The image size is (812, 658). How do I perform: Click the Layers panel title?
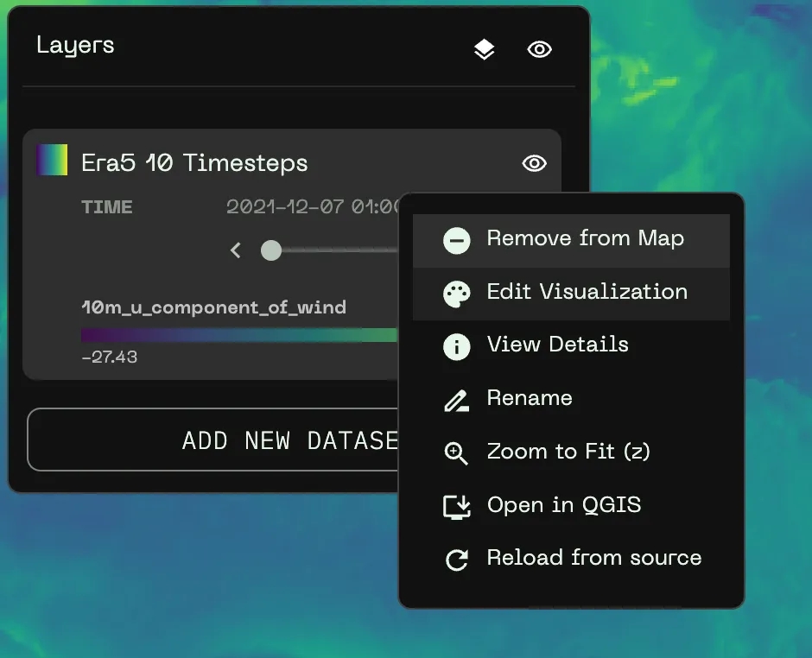tap(75, 46)
